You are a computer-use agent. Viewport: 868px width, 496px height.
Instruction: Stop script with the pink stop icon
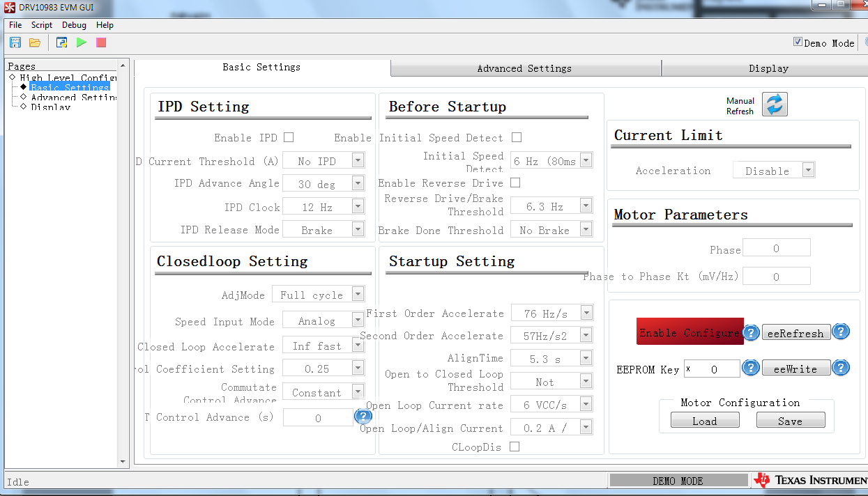pyautogui.click(x=101, y=42)
